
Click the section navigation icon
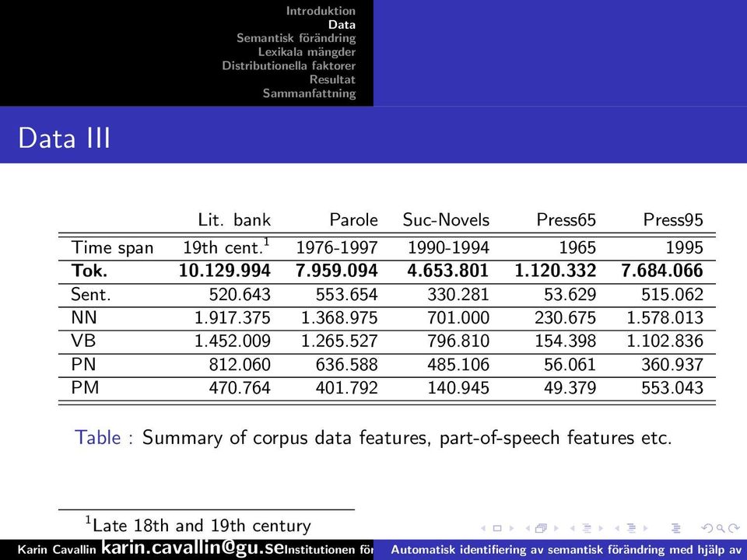coord(632,528)
